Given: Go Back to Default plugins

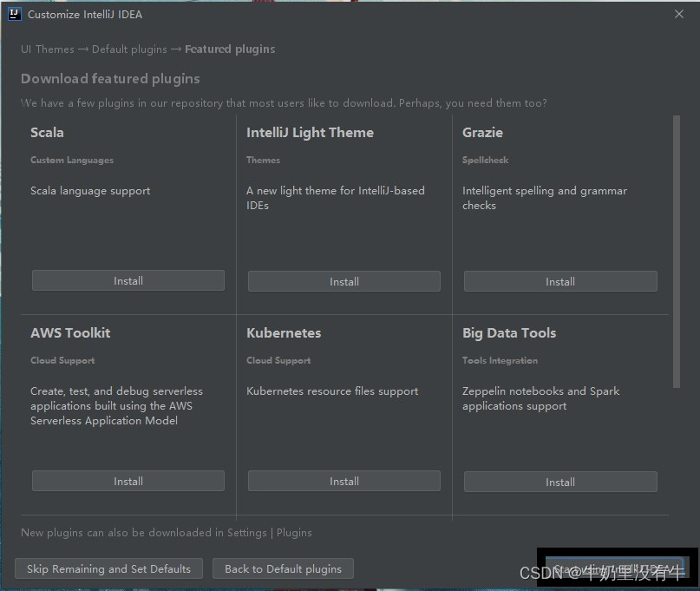Looking at the screenshot, I should (283, 568).
